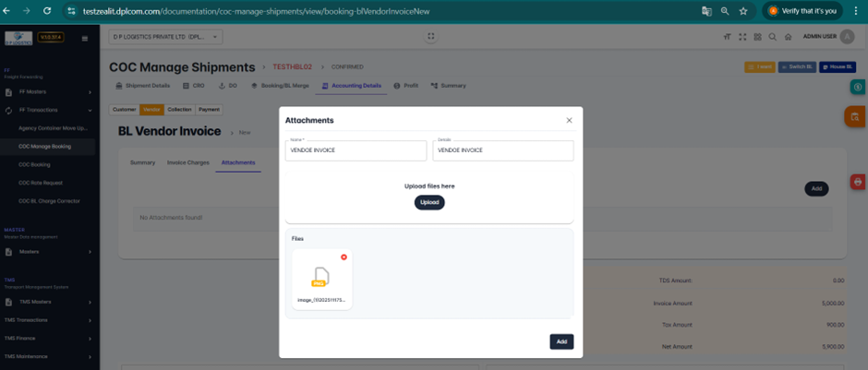Switch to the Customer toggle option
This screenshot has height=370, width=868.
(x=124, y=109)
